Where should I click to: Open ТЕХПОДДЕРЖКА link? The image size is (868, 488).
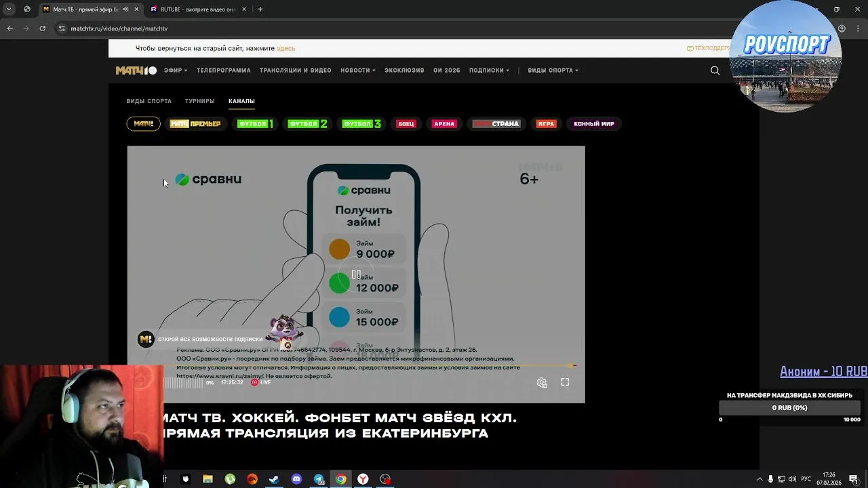click(709, 48)
